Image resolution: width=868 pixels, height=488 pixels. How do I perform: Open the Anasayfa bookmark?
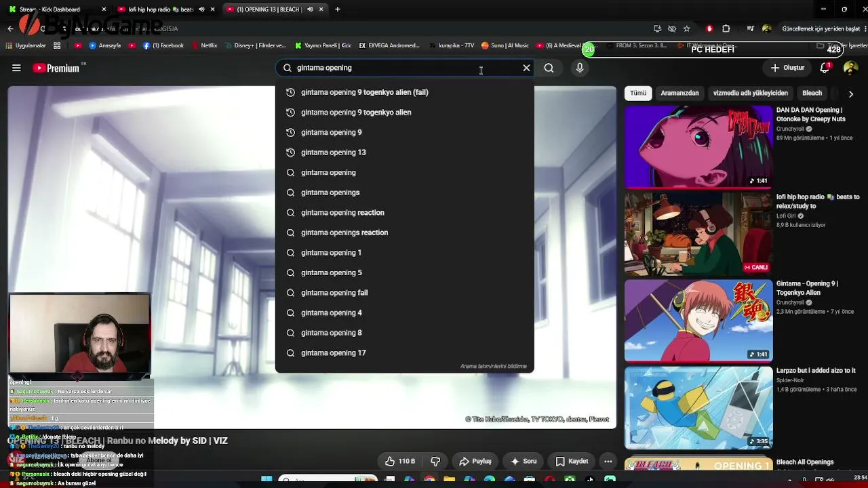pos(104,46)
